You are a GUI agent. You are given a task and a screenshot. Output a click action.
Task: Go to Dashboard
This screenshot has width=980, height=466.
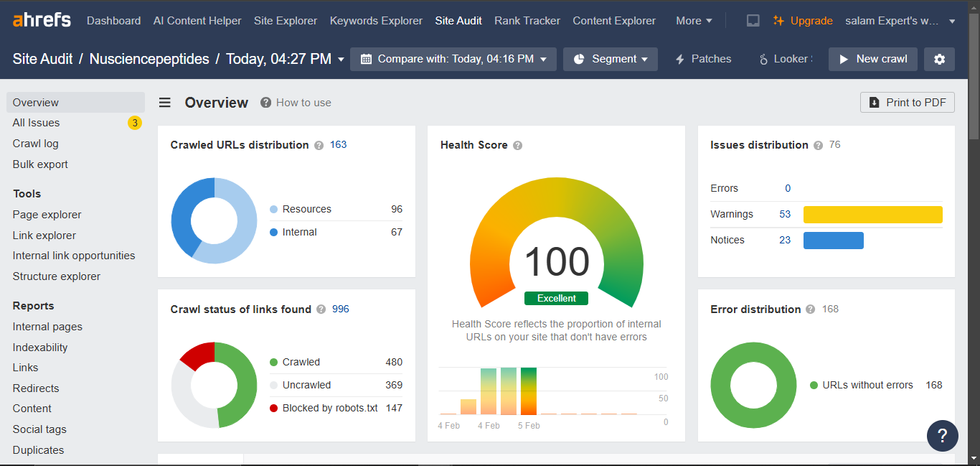click(113, 21)
